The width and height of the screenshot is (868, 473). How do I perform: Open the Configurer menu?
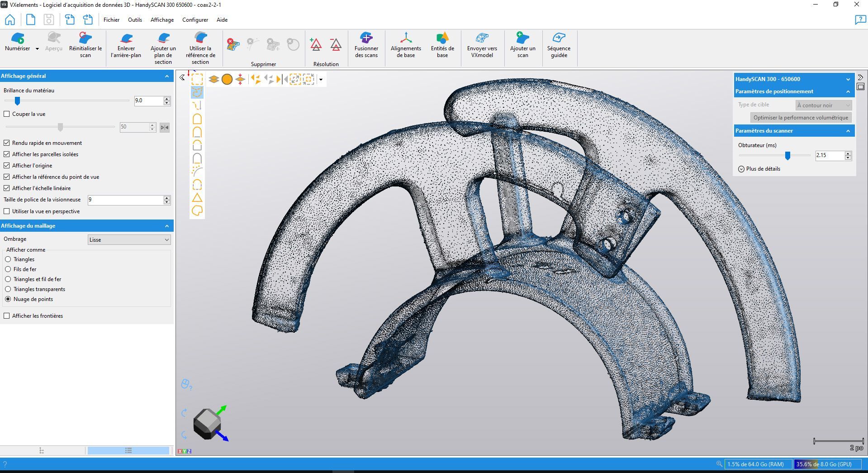click(195, 20)
